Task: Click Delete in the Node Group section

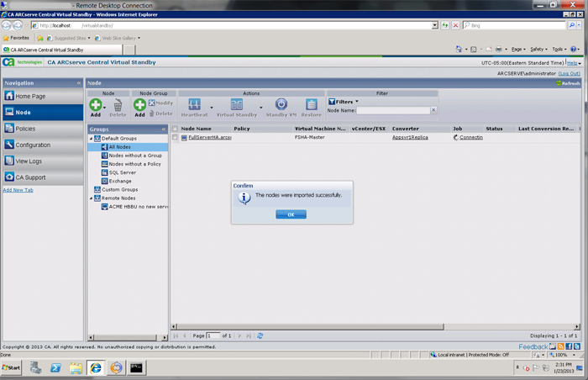Action: pyautogui.click(x=161, y=113)
